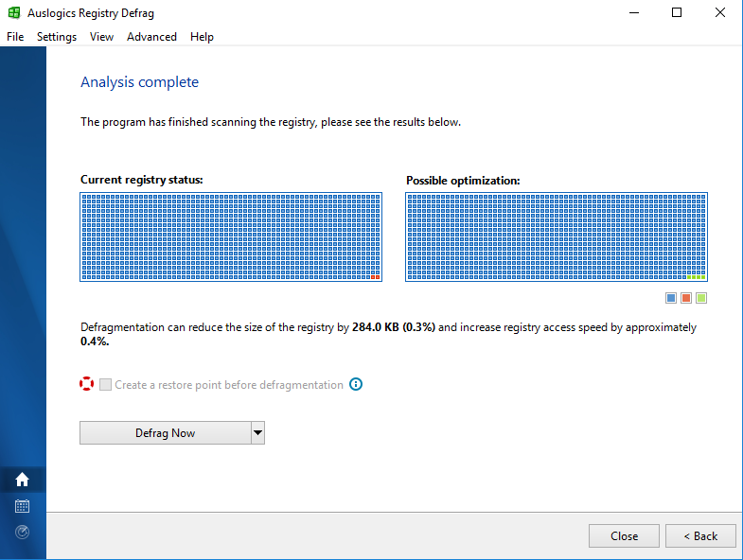Click the green legend swatch
The image size is (743, 560).
(701, 298)
